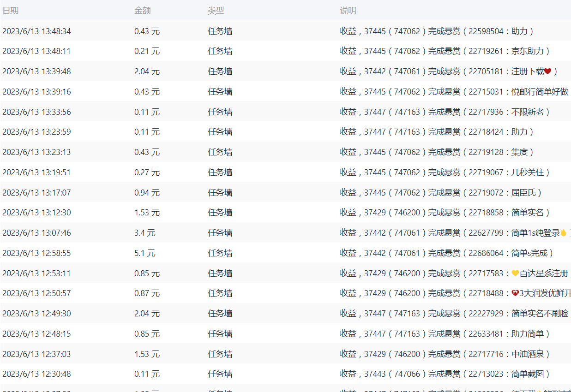This screenshot has height=392, width=571.
Task: Click 任务墙 in the 12:58:55 row
Action: coord(220,253)
